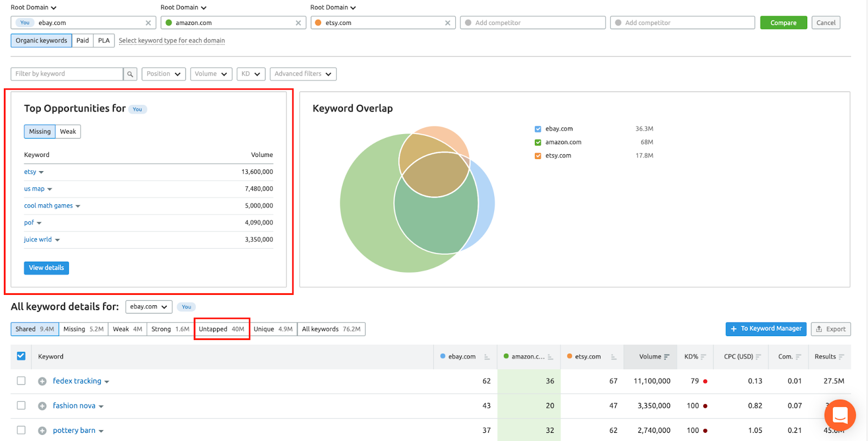Image resolution: width=868 pixels, height=441 pixels.
Task: Expand the cool math games keyword options
Action: click(78, 206)
